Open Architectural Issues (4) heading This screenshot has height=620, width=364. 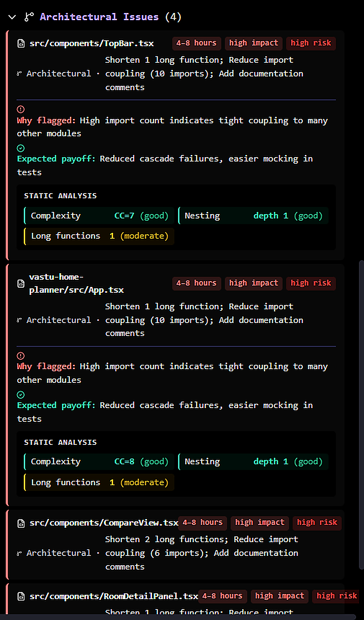[111, 17]
